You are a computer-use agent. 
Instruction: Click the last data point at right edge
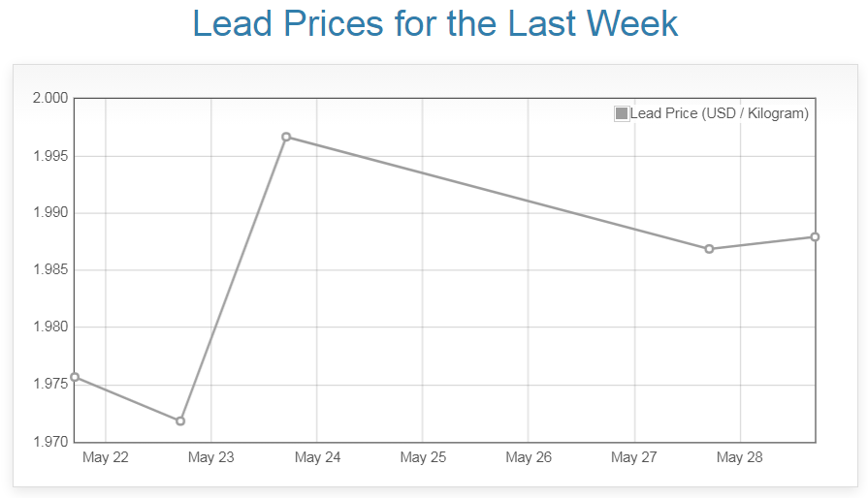point(815,236)
